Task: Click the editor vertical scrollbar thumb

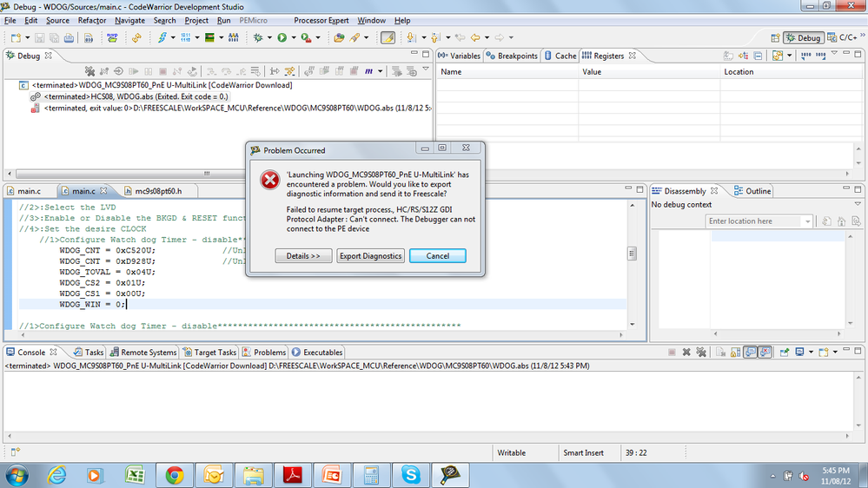Action: (633, 254)
